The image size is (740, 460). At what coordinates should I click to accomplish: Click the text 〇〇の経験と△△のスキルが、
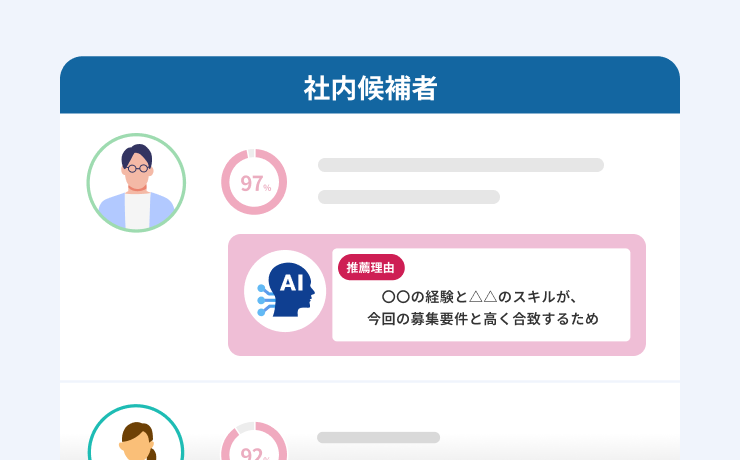pyautogui.click(x=481, y=296)
